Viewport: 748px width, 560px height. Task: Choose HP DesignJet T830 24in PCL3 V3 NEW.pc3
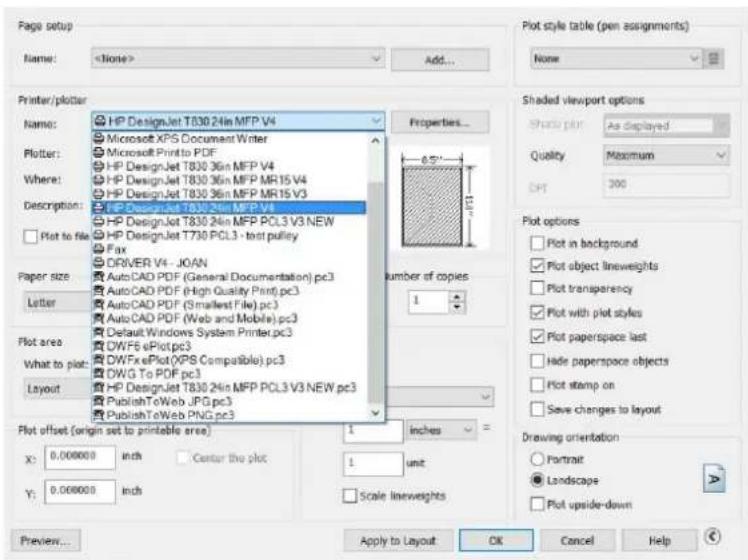(x=231, y=388)
